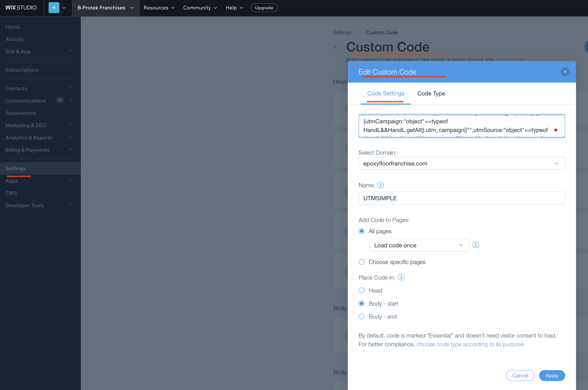The image size is (588, 390).
Task: Click the Upgrade button
Action: click(264, 8)
